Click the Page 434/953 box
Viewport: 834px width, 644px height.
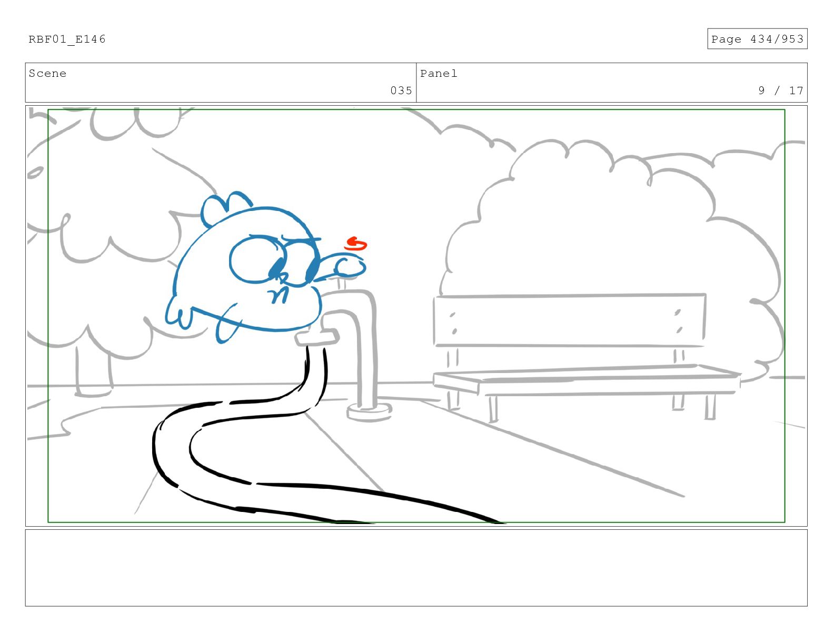[x=757, y=39]
